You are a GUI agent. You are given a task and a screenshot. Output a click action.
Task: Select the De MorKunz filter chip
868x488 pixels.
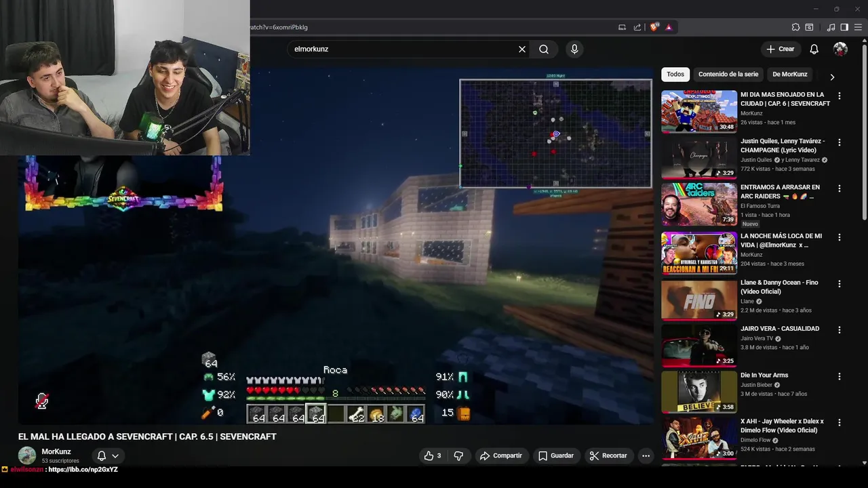(790, 74)
